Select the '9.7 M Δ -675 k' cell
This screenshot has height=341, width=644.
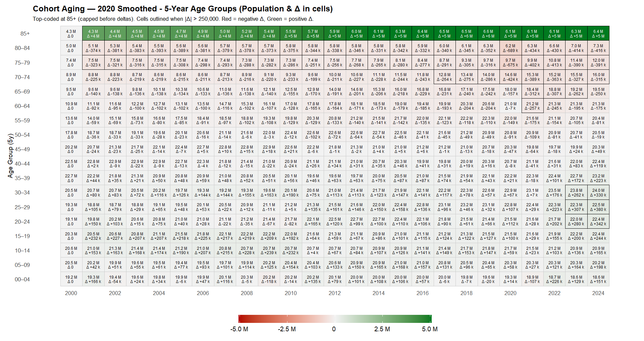[x=511, y=63]
